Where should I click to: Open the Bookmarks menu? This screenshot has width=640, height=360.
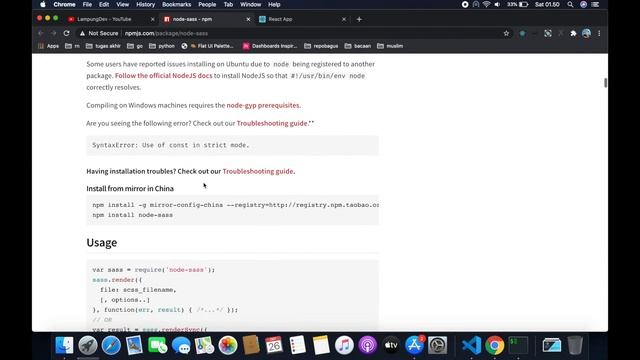pos(176,4)
